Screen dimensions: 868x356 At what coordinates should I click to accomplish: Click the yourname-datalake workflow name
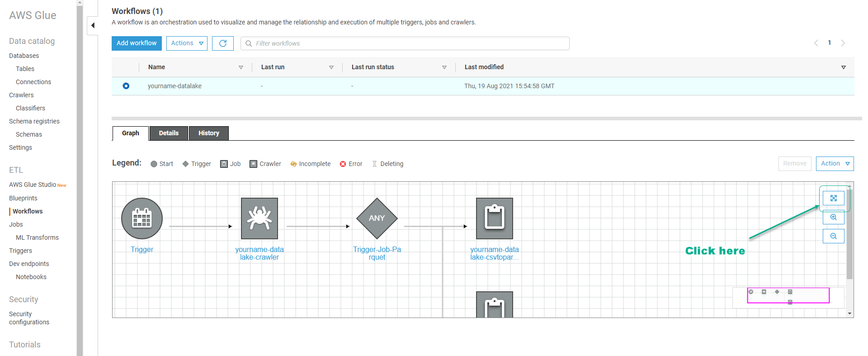pyautogui.click(x=175, y=86)
